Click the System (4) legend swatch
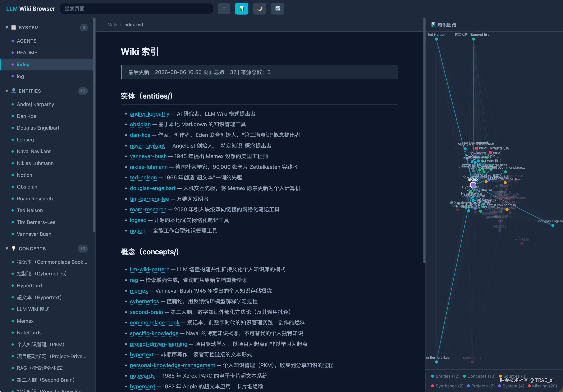Screen dimensions: 563x392 (500, 386)
